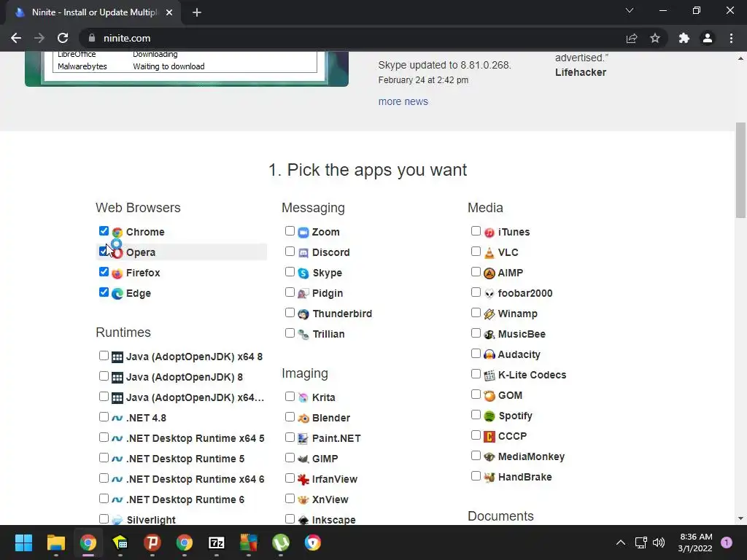Click the Zoom app icon

pyautogui.click(x=303, y=233)
